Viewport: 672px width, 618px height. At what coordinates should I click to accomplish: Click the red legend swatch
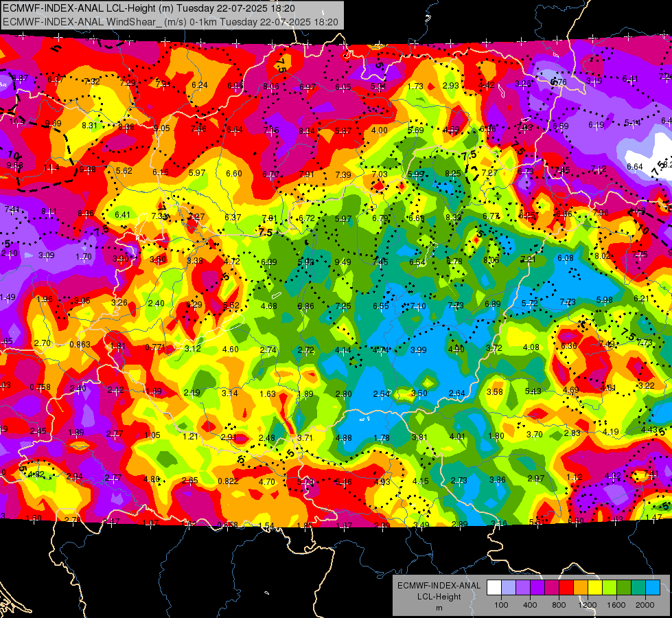[566, 587]
